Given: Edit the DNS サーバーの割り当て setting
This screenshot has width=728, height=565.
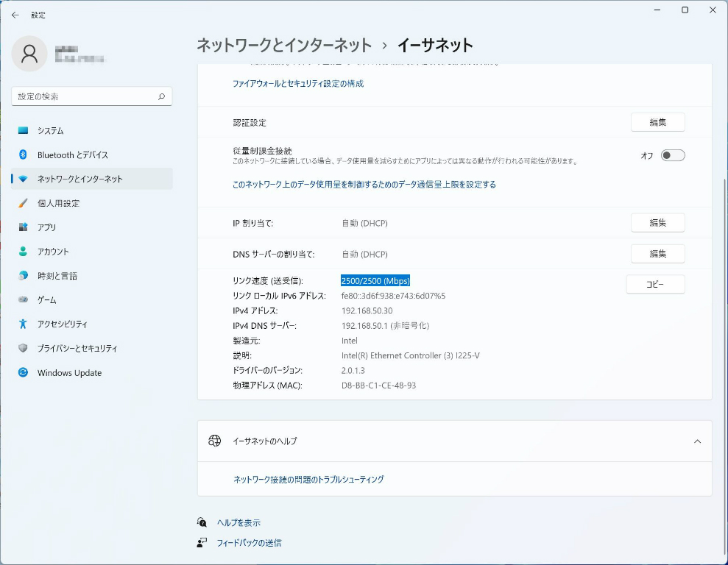Looking at the screenshot, I should (657, 254).
